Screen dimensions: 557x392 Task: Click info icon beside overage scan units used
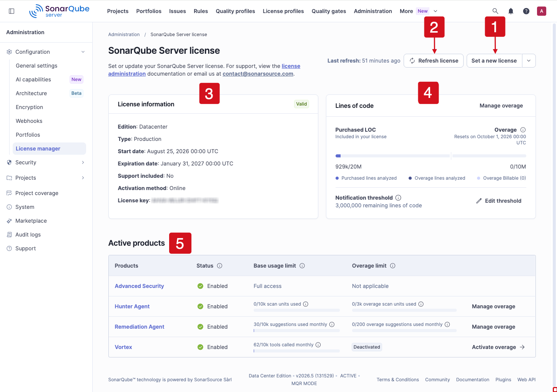pyautogui.click(x=421, y=304)
